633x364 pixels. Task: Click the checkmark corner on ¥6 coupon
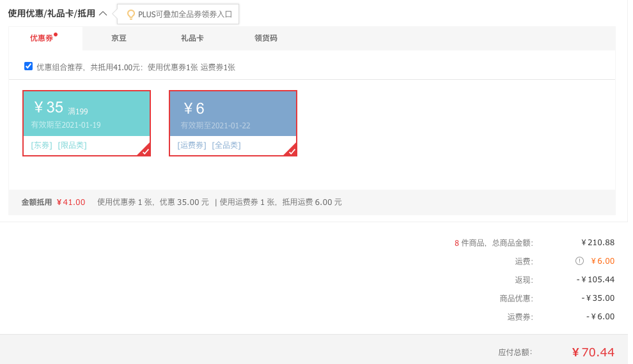(292, 150)
